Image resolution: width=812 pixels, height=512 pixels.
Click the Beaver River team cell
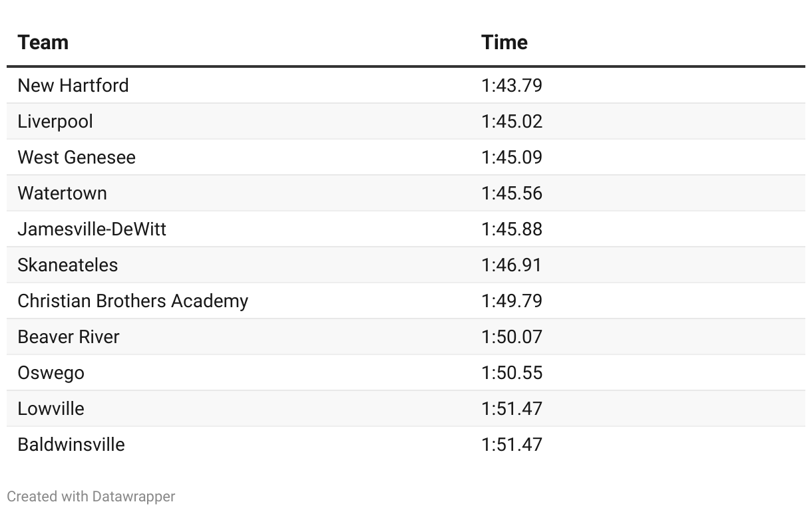point(69,337)
